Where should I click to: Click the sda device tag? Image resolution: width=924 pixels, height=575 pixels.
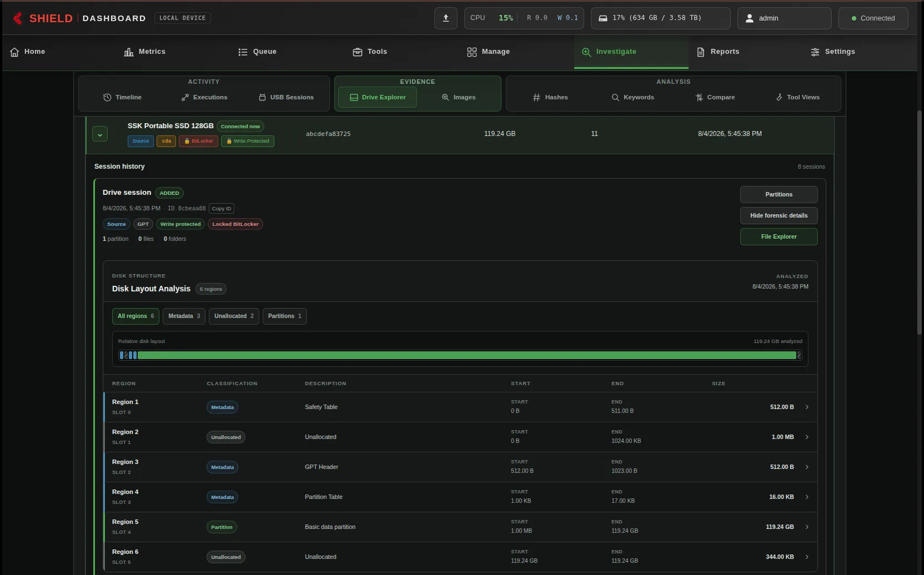[x=166, y=141]
